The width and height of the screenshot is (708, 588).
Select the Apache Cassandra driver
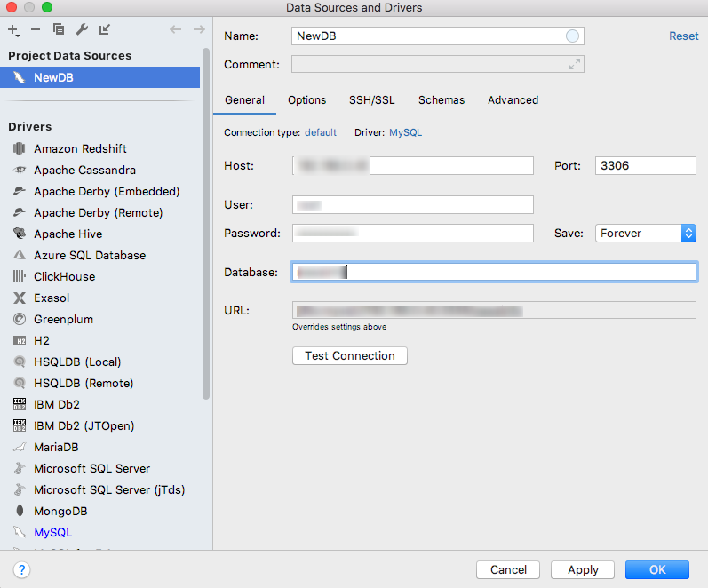click(x=99, y=170)
